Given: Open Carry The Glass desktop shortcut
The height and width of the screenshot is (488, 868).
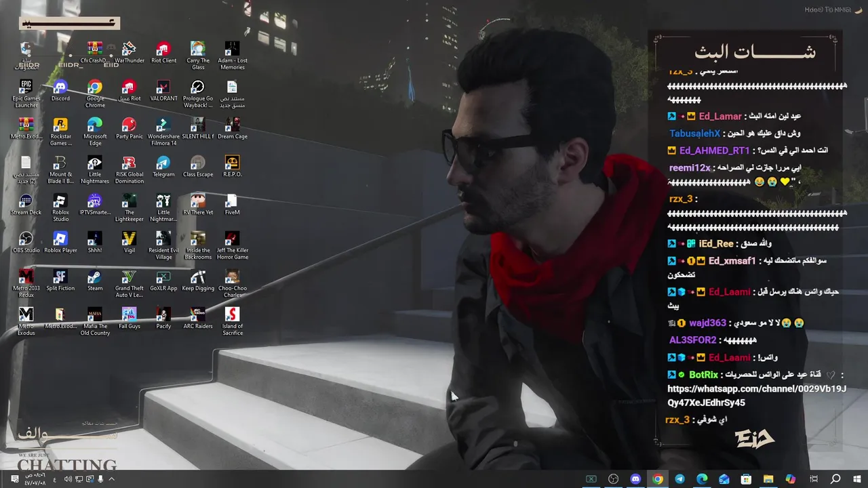Looking at the screenshot, I should (198, 56).
